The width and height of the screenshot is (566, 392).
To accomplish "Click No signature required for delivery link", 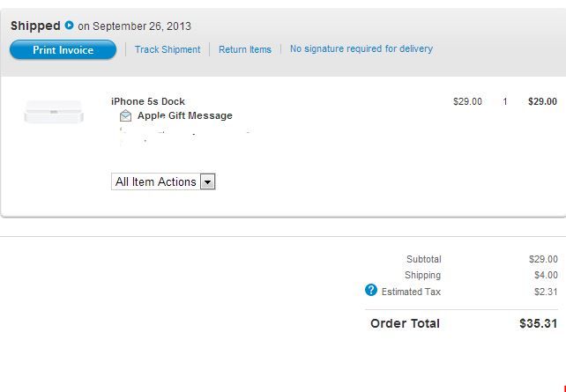I will (361, 48).
